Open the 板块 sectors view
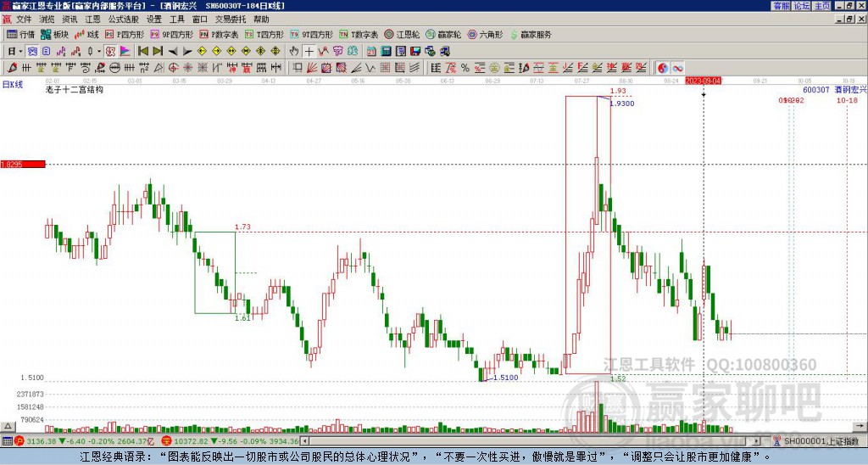Image resolution: width=868 pixels, height=465 pixels. (x=54, y=34)
